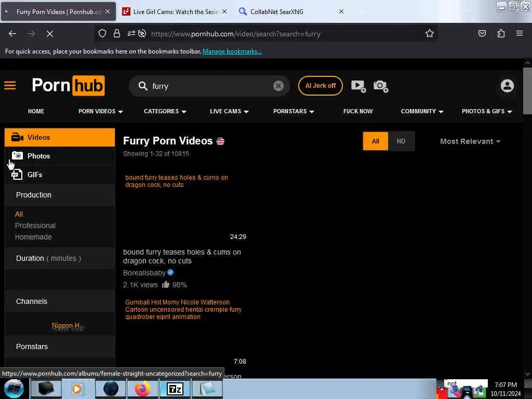Open the Borealisbaby uploader link
Image resolution: width=532 pixels, height=399 pixels.
point(144,273)
